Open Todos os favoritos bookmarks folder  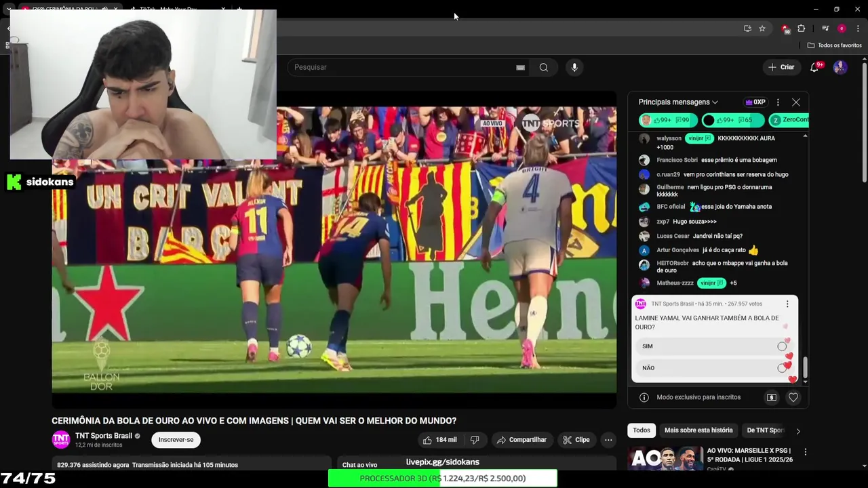835,45
